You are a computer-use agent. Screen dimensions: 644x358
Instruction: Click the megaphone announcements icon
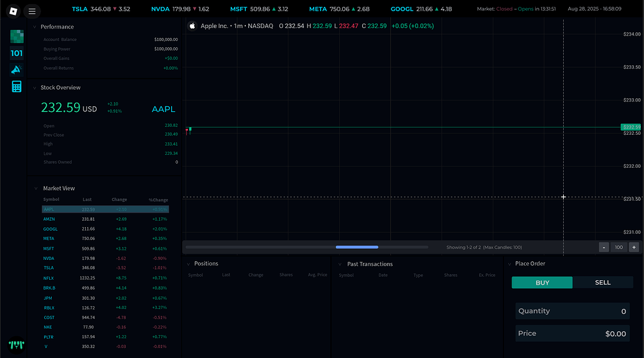[17, 70]
